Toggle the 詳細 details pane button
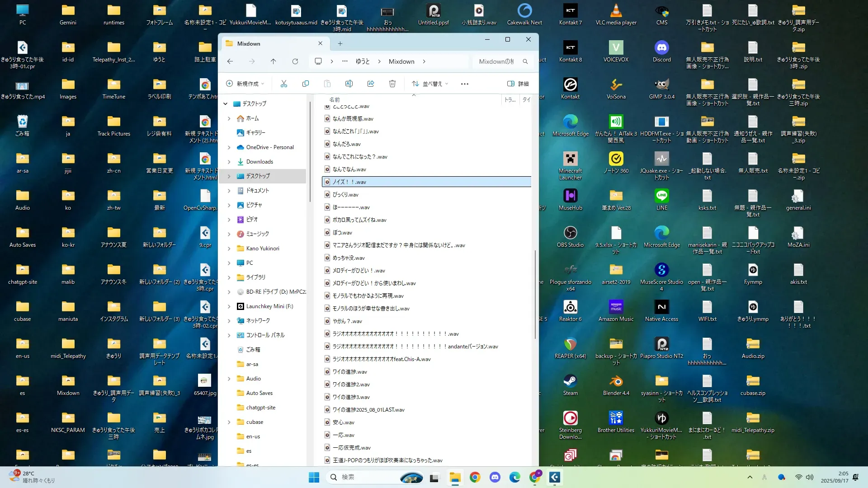Image resolution: width=868 pixels, height=488 pixels. click(x=518, y=84)
